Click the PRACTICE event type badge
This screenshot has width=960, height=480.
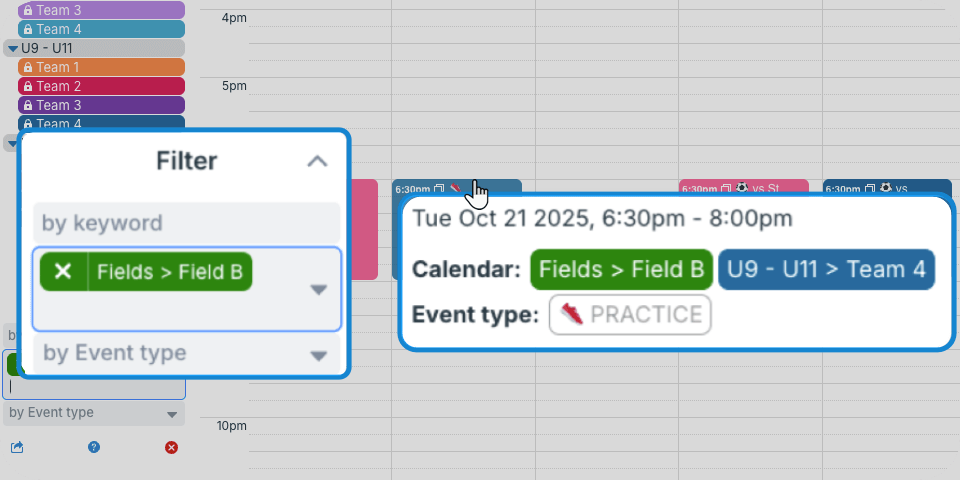click(x=630, y=314)
